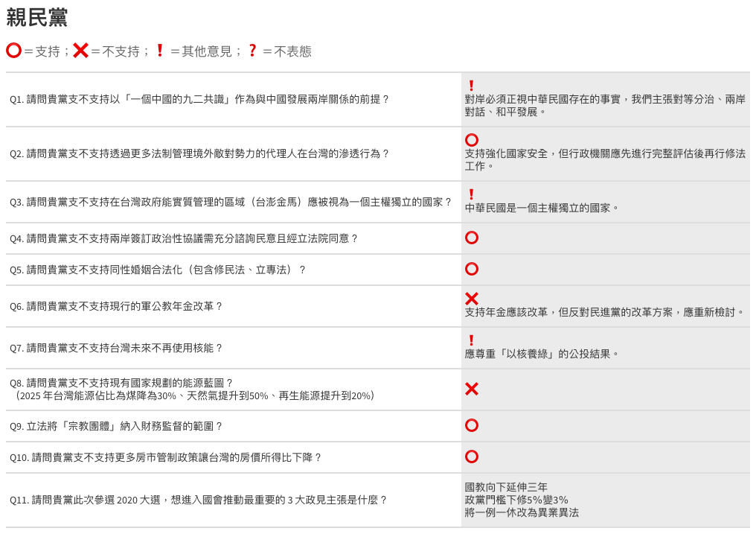This screenshot has height=534, width=756.
Task: Click the red circle icon in the legend
Action: point(14,50)
